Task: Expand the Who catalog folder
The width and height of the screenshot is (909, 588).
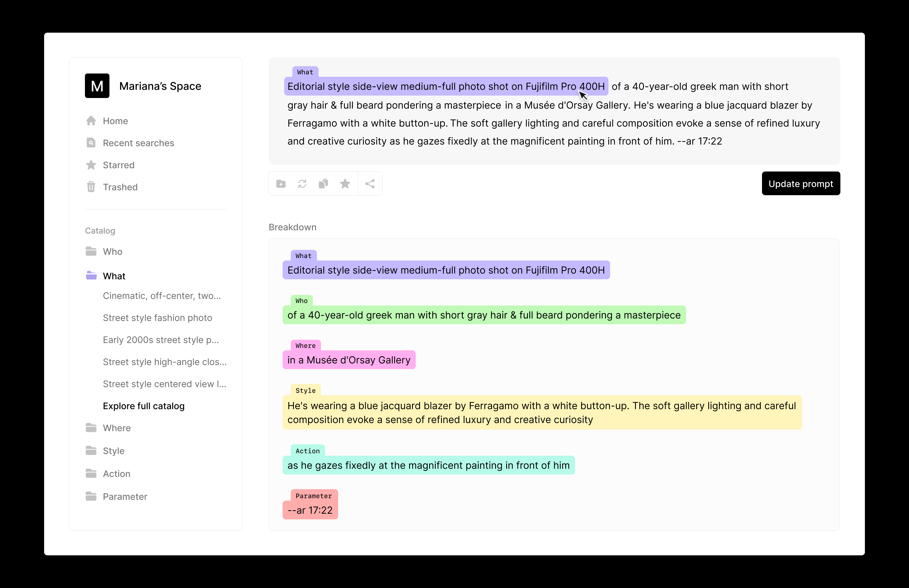Action: [x=112, y=251]
